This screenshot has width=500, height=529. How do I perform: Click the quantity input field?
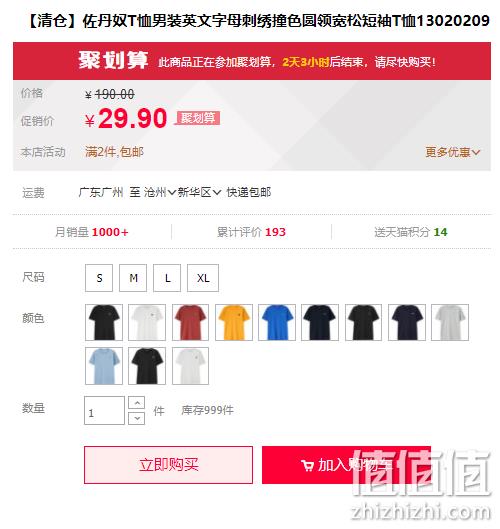tap(105, 410)
